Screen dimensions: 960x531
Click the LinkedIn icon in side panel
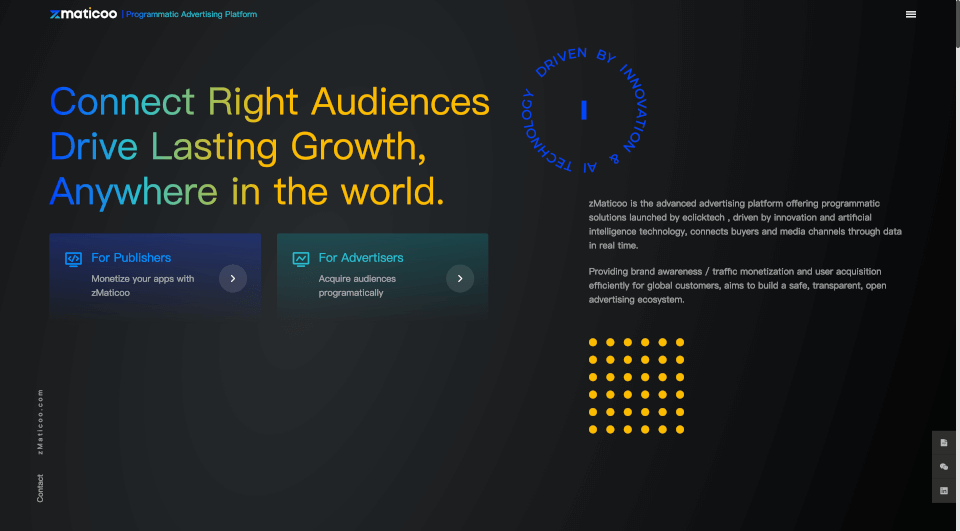tap(943, 491)
